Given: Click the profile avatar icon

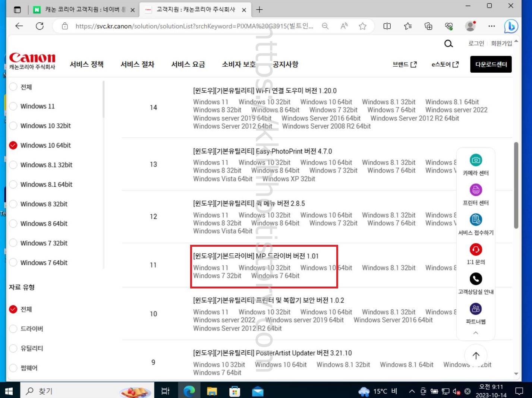Looking at the screenshot, I should [x=470, y=26].
